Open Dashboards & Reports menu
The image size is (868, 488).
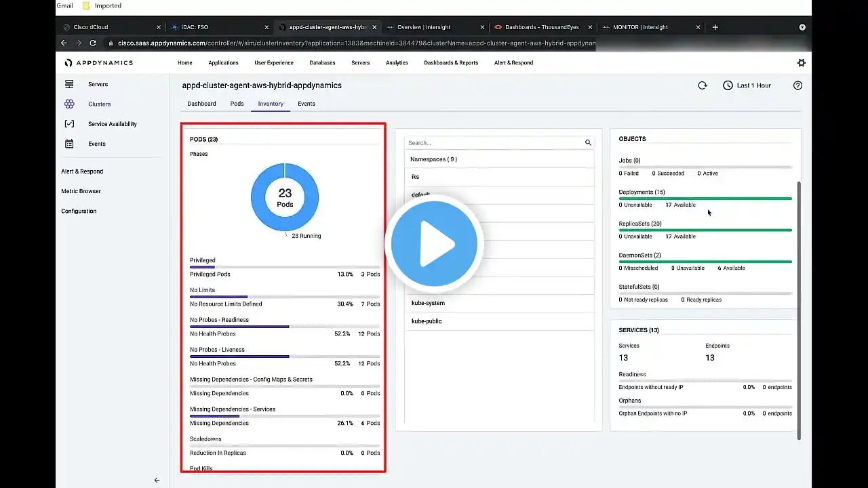[x=451, y=62]
